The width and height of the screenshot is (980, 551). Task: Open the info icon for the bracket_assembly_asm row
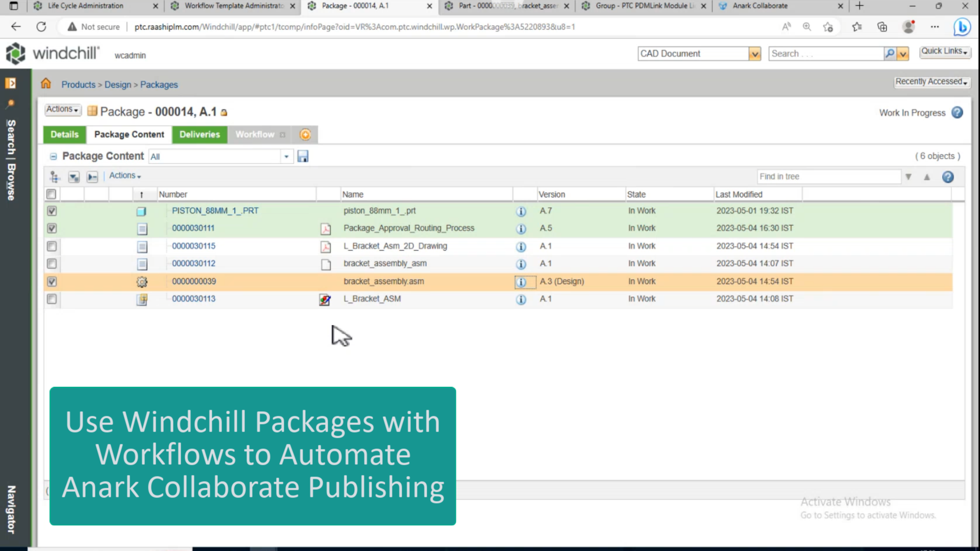521,264
